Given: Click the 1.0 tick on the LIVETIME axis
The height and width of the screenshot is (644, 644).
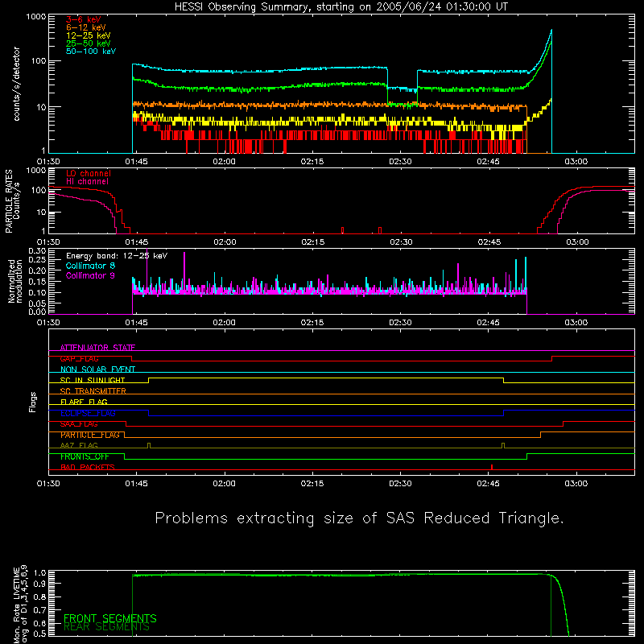Looking at the screenshot, I should click(40, 572).
